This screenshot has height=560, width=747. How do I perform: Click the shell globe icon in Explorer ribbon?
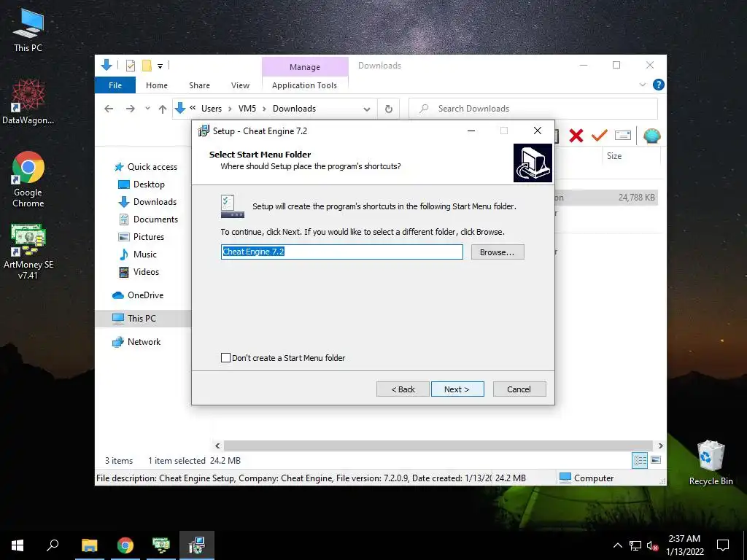[x=651, y=136]
